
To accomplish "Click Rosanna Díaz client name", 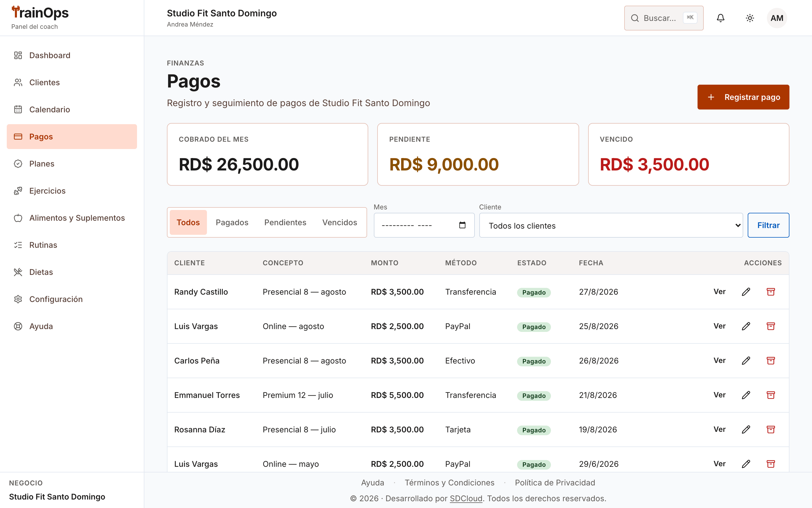I will [200, 430].
